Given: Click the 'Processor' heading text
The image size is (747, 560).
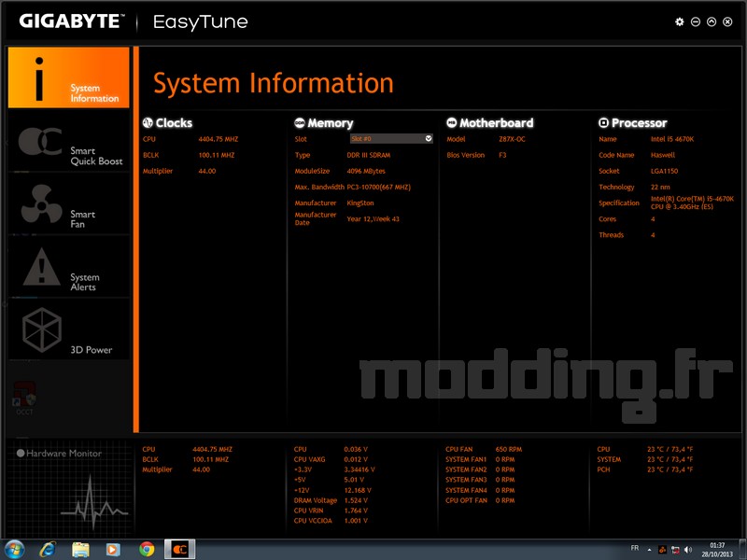Looking at the screenshot, I should 640,123.
